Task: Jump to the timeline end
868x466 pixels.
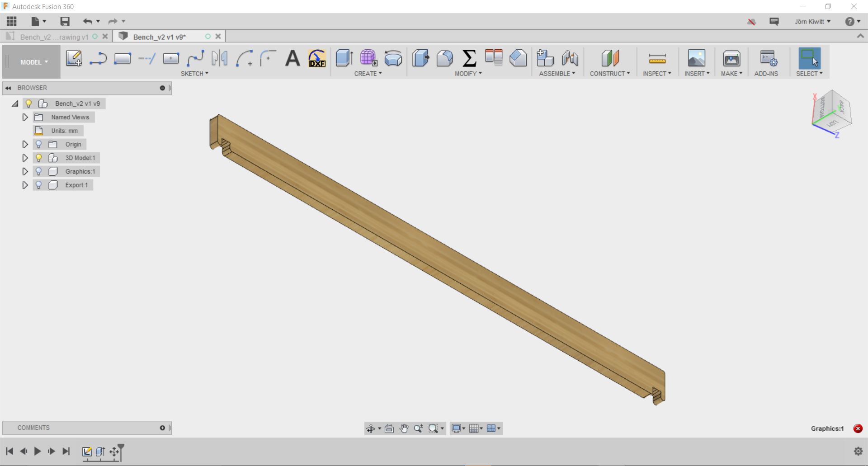Action: (66, 451)
